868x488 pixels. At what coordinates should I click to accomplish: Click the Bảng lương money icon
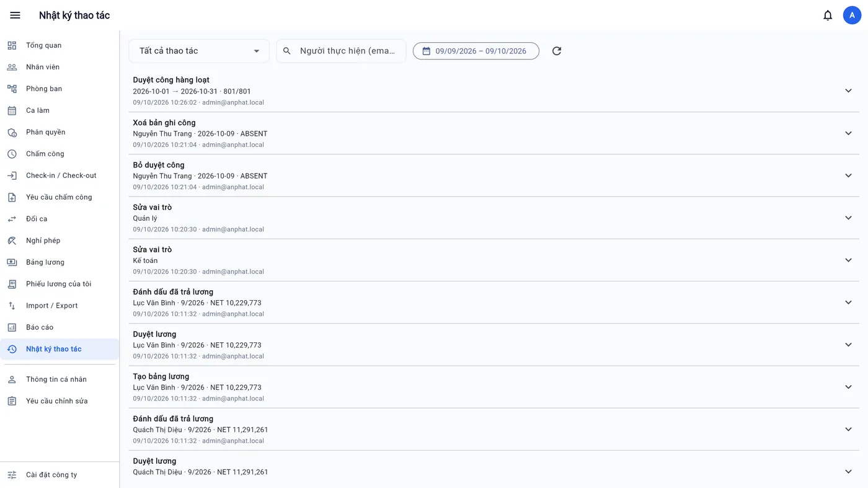pyautogui.click(x=12, y=262)
